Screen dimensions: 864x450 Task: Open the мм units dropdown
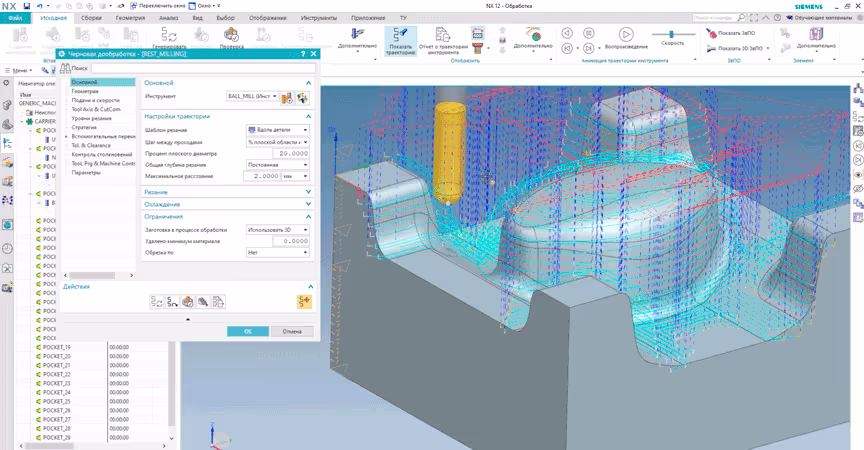(295, 176)
